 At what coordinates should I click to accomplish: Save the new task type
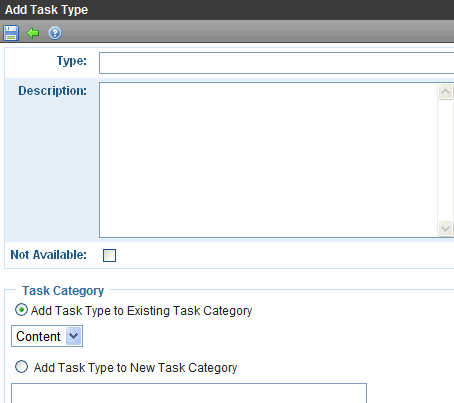point(11,33)
